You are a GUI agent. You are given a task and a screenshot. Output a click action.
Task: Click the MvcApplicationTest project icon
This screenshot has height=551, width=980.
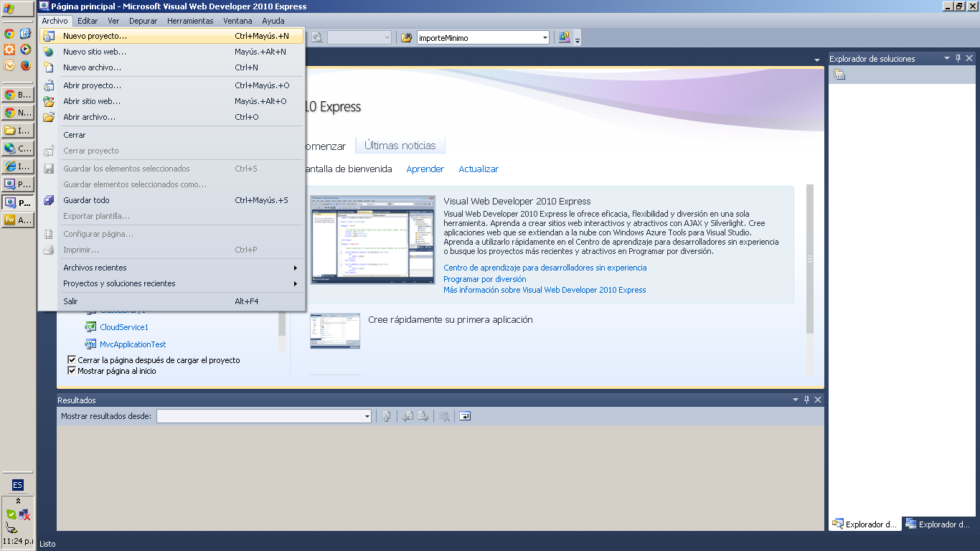coord(90,344)
